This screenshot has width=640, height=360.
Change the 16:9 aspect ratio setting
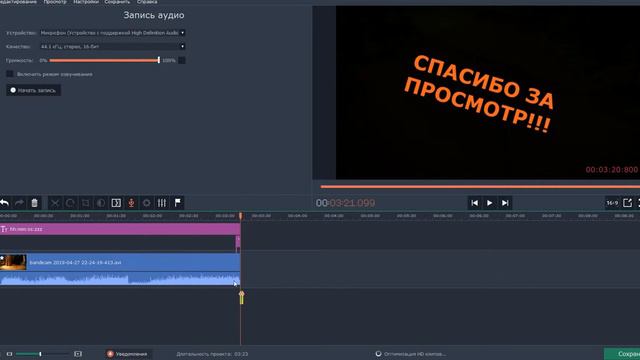[612, 203]
